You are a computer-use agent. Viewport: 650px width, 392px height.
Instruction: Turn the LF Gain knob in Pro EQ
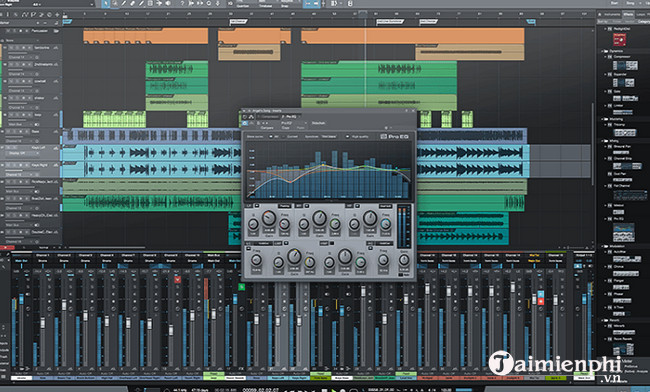[x=269, y=218]
